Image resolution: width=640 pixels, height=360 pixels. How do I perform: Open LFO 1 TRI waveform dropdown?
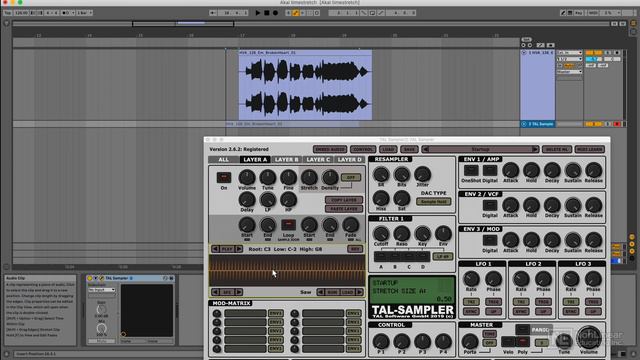471,302
